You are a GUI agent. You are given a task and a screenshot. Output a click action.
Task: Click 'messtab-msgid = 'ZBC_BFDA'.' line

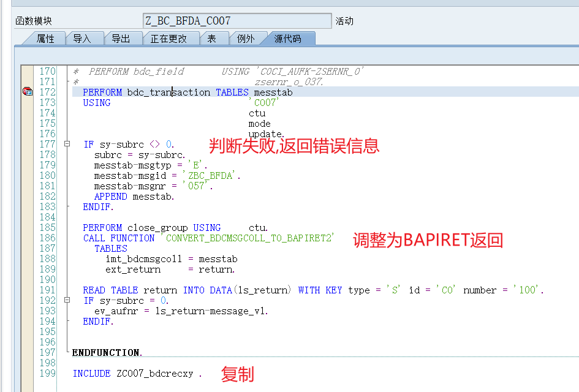coord(167,176)
